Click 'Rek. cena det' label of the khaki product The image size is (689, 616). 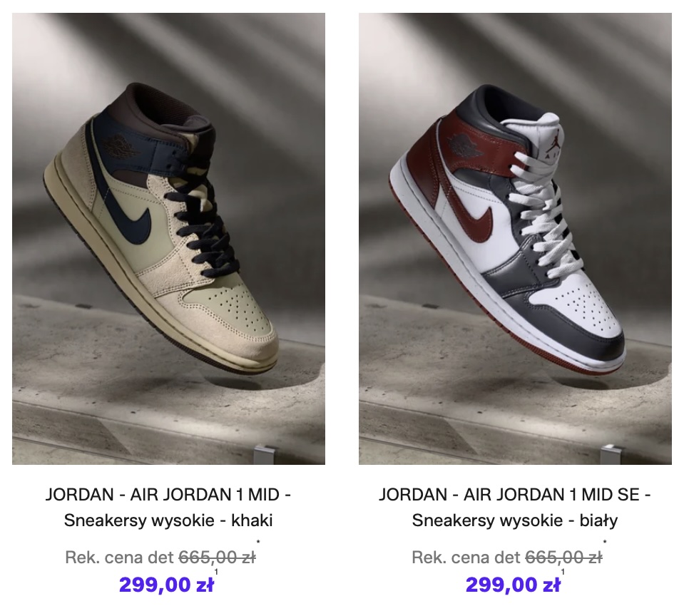coord(120,558)
